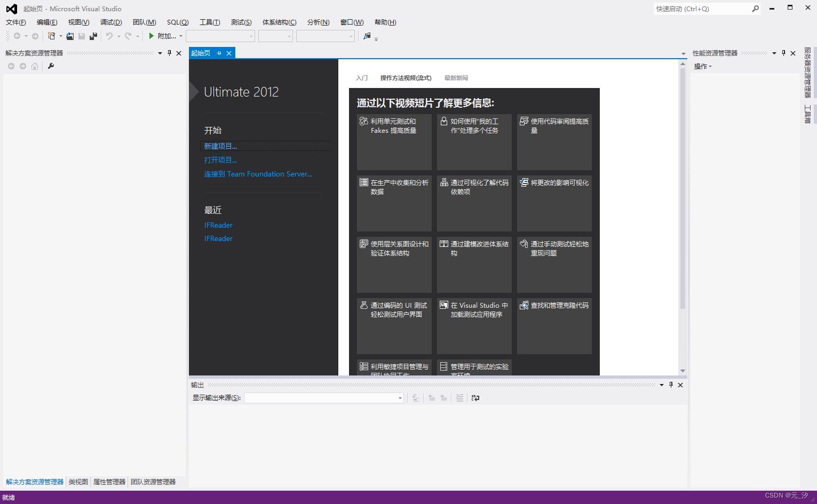Click the Visual Studio logo icon in title bar

tap(11, 9)
